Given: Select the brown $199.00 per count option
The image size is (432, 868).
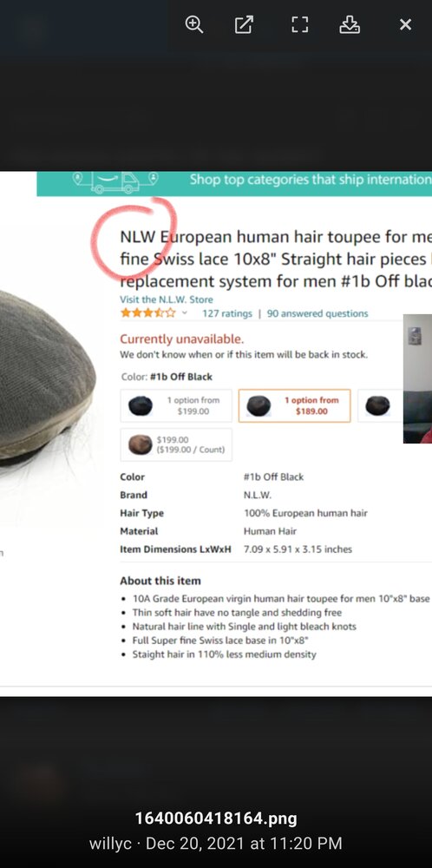Looking at the screenshot, I should (176, 444).
